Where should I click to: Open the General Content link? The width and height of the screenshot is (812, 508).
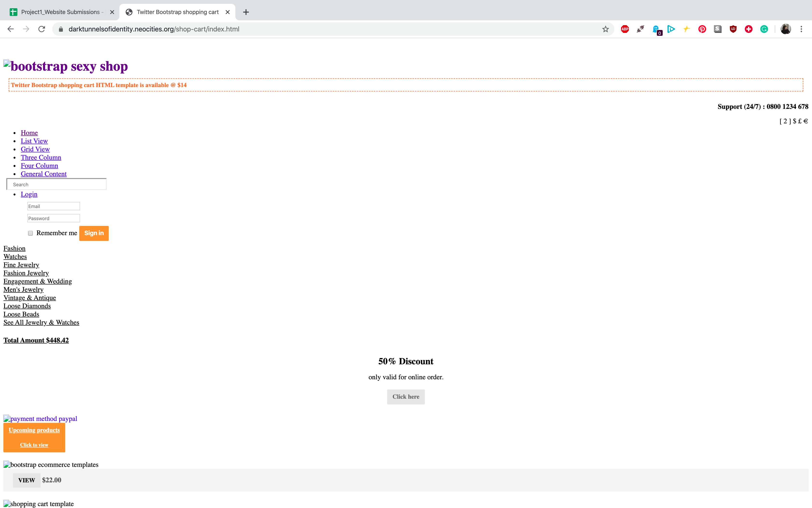(43, 174)
